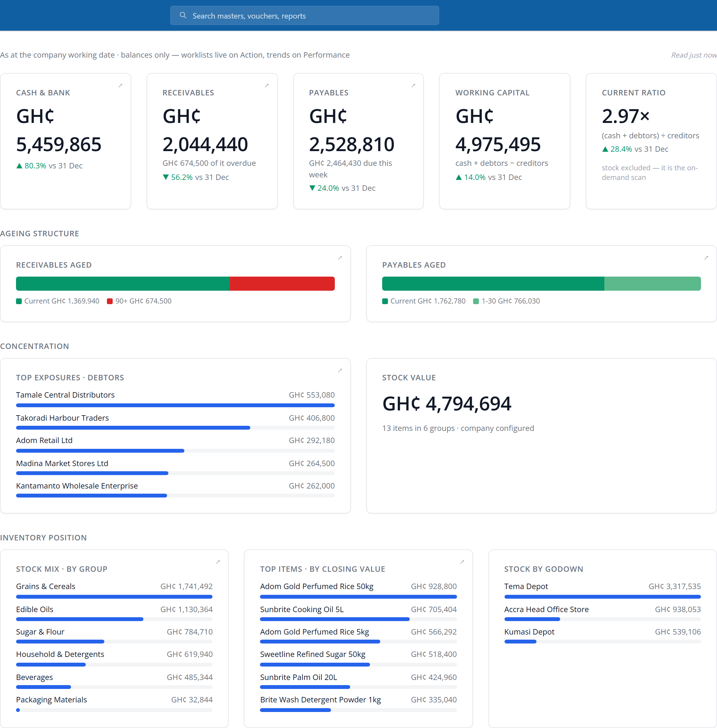Expand the Receivables Aged panel arrow icon

(x=340, y=258)
